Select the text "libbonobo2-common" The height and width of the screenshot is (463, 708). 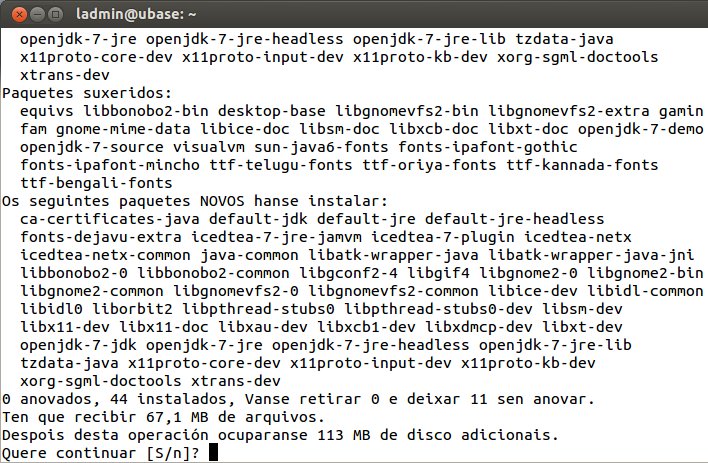coord(213,273)
